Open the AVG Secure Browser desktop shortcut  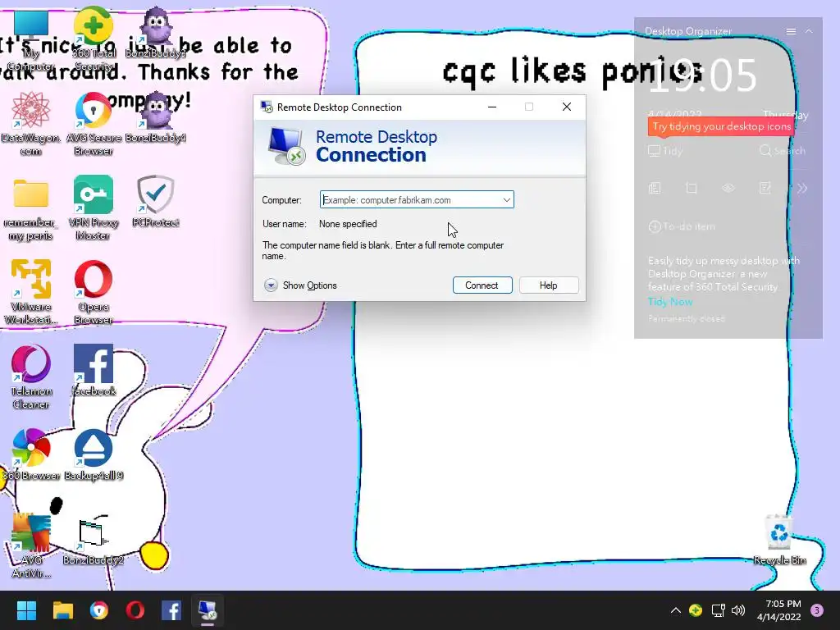[94, 124]
